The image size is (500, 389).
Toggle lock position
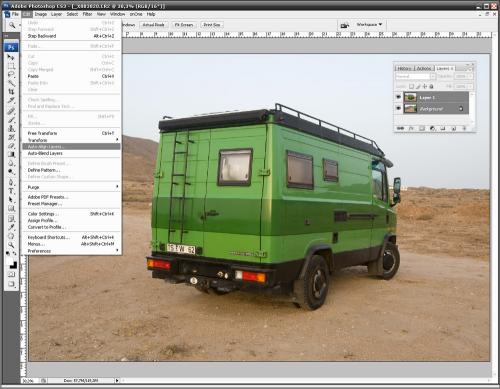(425, 86)
